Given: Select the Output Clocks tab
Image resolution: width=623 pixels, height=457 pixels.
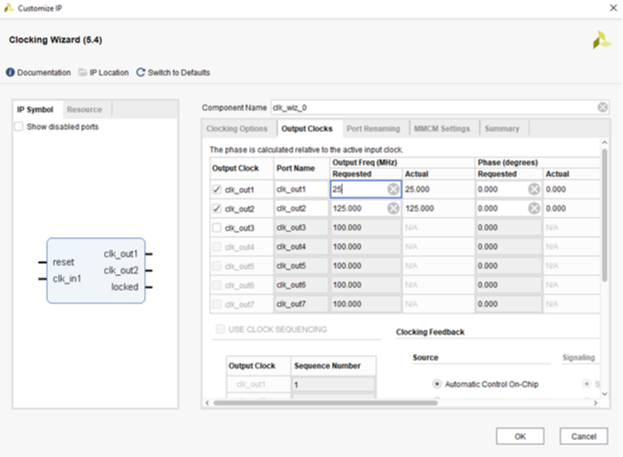Looking at the screenshot, I should click(307, 129).
